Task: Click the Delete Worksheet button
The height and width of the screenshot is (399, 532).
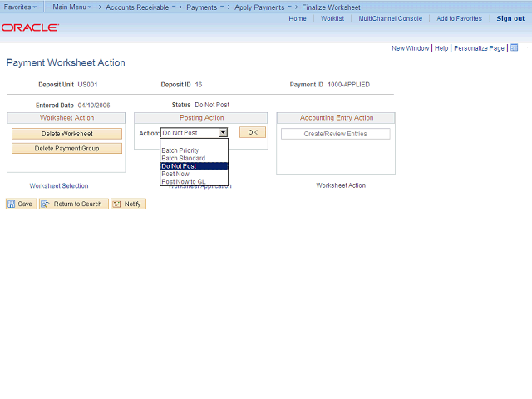Action: [x=66, y=134]
